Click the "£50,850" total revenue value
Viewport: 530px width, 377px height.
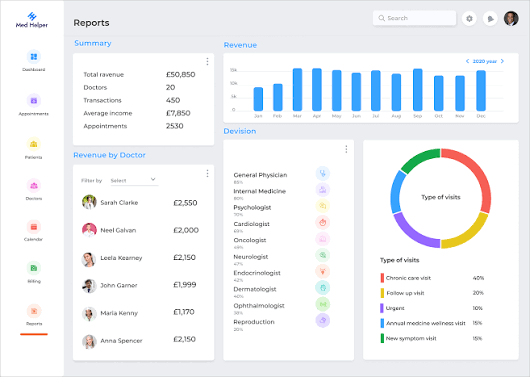(x=180, y=74)
